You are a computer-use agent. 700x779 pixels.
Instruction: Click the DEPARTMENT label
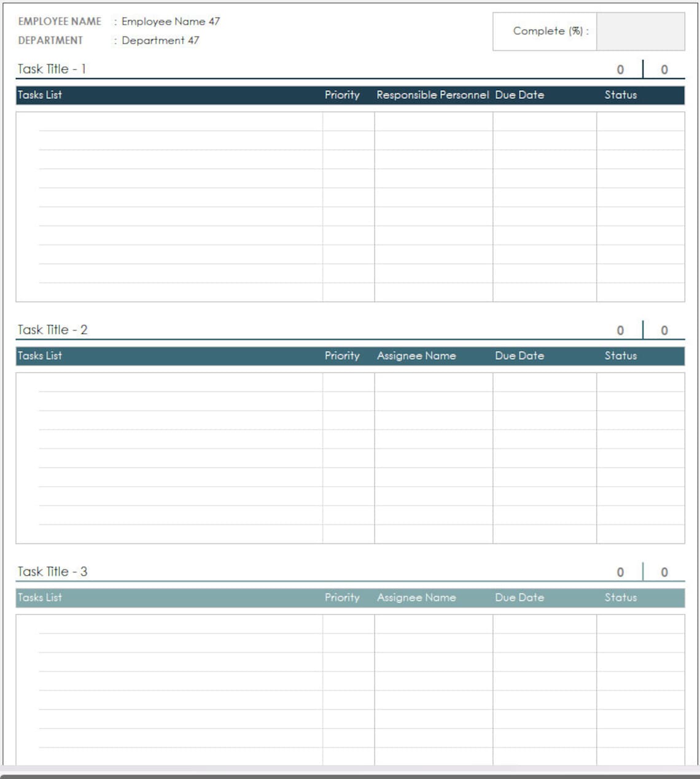[x=50, y=41]
